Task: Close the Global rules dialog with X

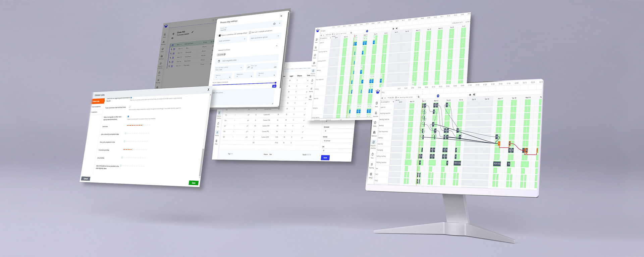Action: pyautogui.click(x=208, y=89)
